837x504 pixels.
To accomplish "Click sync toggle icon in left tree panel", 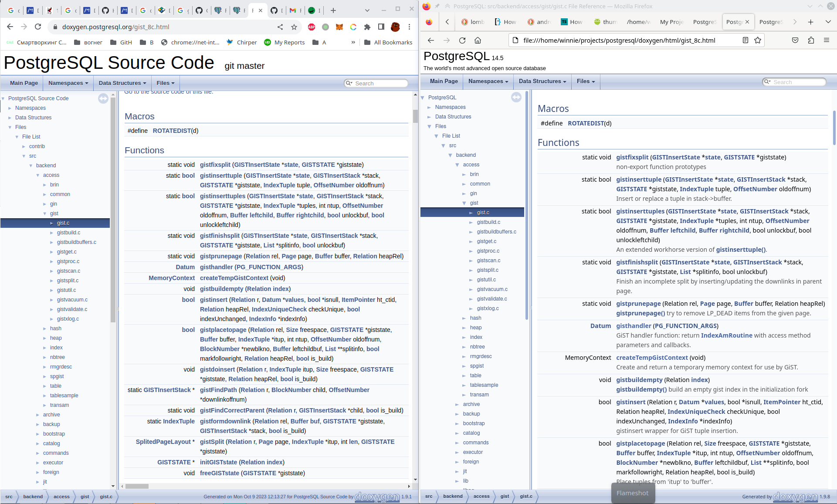I will click(103, 98).
